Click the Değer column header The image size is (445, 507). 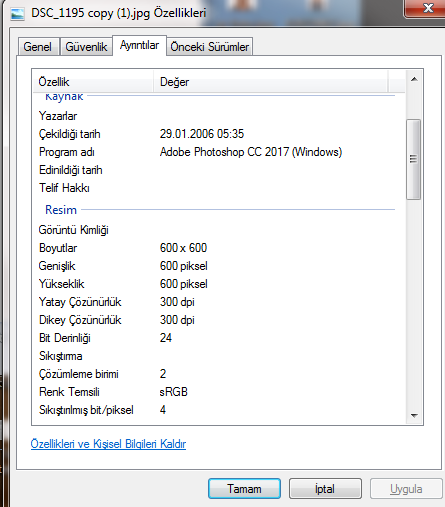pyautogui.click(x=271, y=82)
